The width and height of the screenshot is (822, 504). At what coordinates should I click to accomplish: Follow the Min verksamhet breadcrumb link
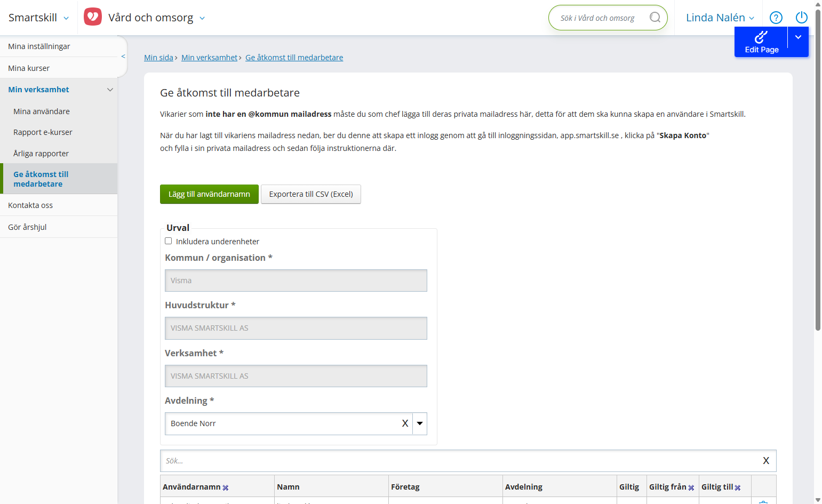[209, 58]
